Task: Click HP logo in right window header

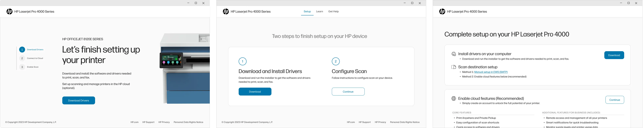Action: (442, 11)
